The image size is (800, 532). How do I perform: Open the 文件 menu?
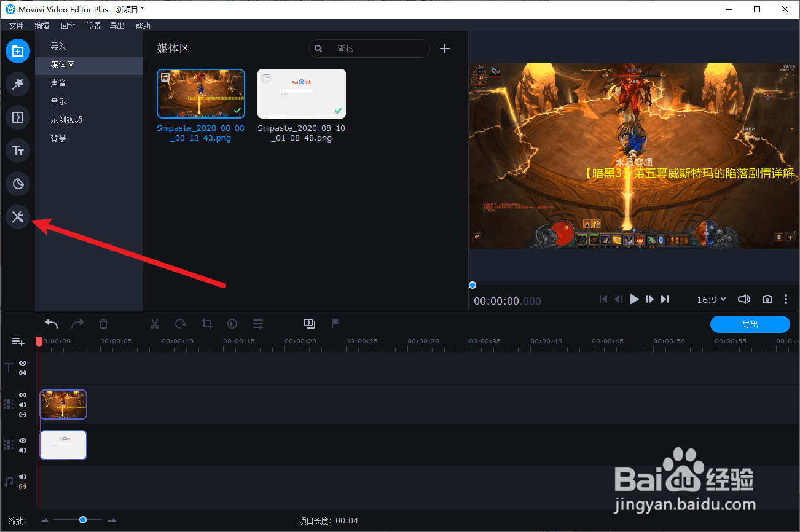(16, 26)
